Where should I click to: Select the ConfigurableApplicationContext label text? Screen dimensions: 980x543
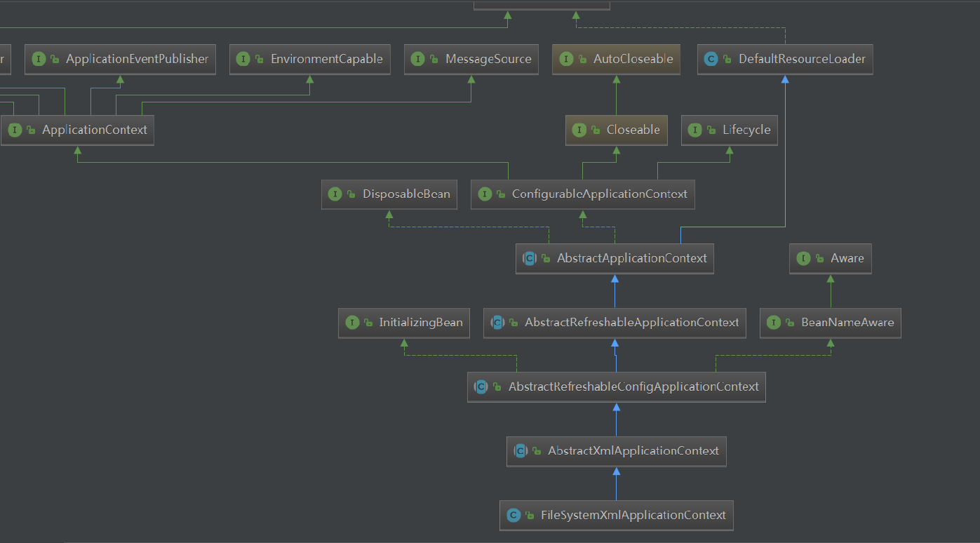(x=600, y=194)
